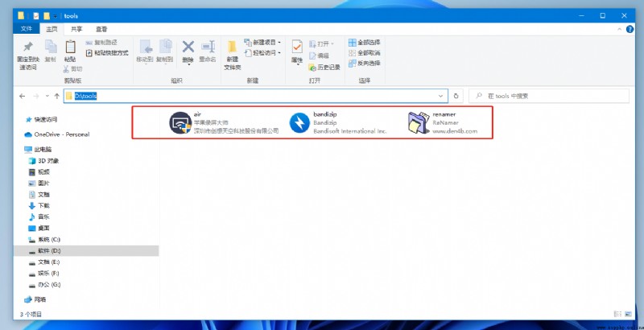Select 快速访问 in the navigation pane
This screenshot has height=330, width=644.
[41, 119]
